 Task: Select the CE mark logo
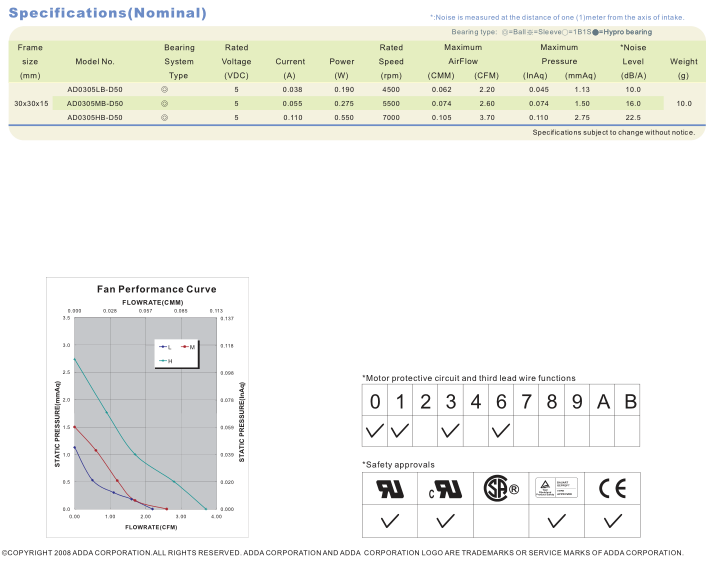pyautogui.click(x=612, y=489)
